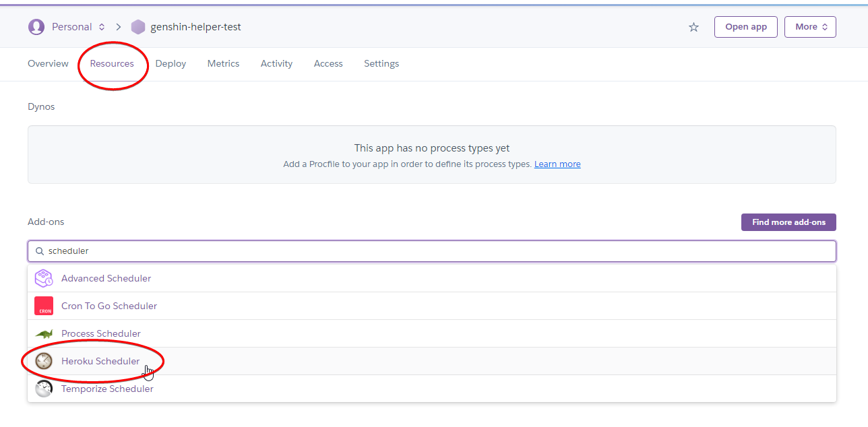Click the Heroku Scheduler clock icon
The height and width of the screenshot is (427, 868).
[x=44, y=361]
